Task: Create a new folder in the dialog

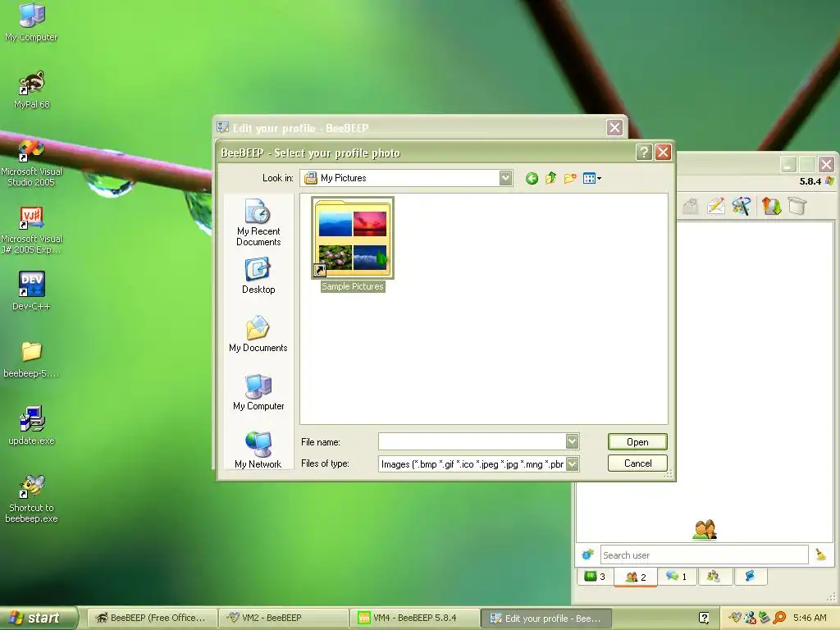Action: [x=570, y=178]
